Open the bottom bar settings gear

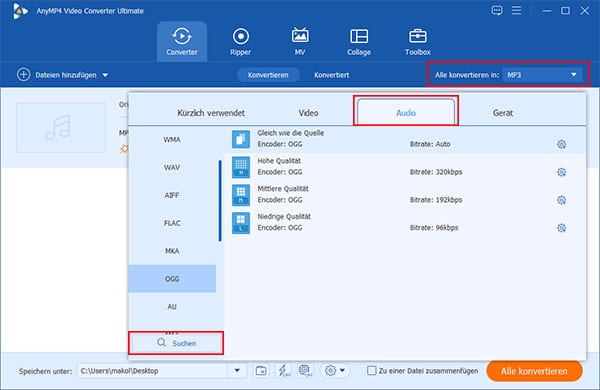coord(330,370)
